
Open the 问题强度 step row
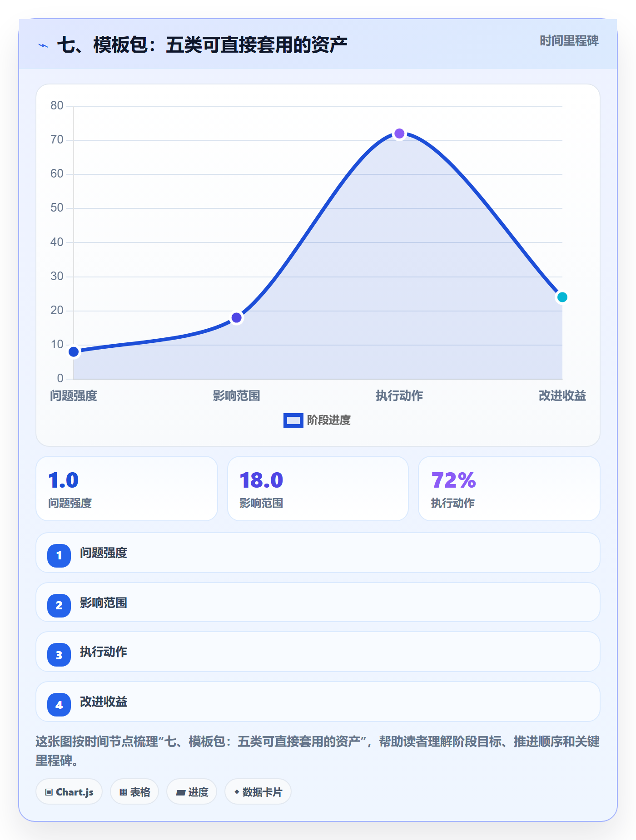[318, 553]
